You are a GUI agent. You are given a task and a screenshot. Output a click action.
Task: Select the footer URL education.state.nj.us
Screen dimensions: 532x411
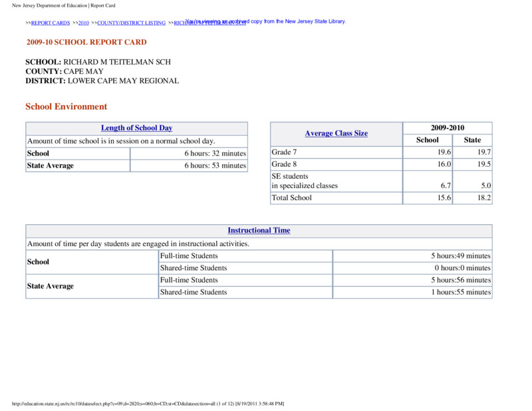tap(148, 404)
